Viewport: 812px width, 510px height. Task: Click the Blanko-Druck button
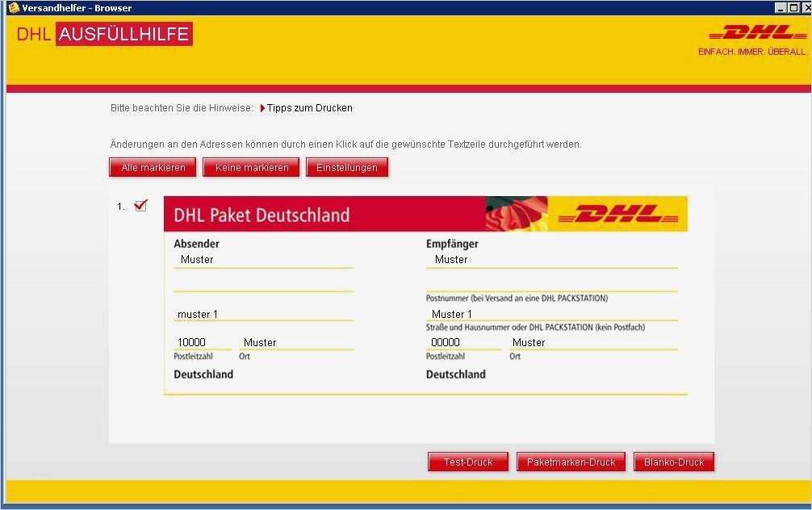674,462
